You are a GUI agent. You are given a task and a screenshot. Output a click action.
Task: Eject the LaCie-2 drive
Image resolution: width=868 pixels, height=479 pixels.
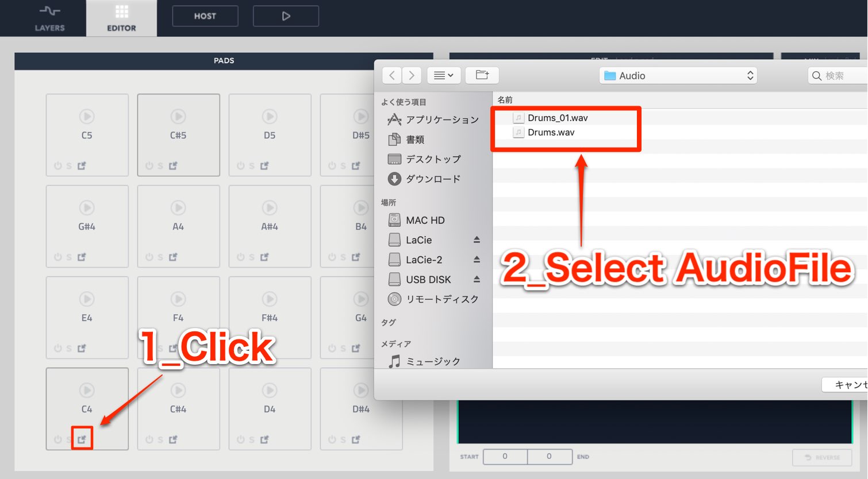pos(477,260)
